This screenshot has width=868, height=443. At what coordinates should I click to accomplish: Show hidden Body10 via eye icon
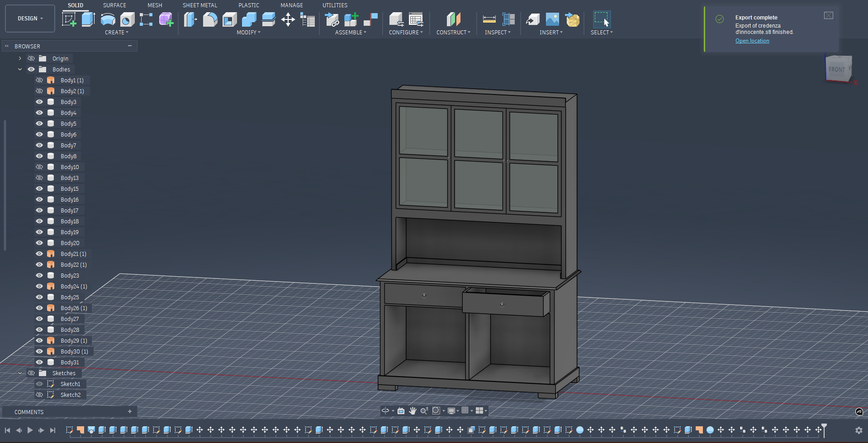(39, 167)
